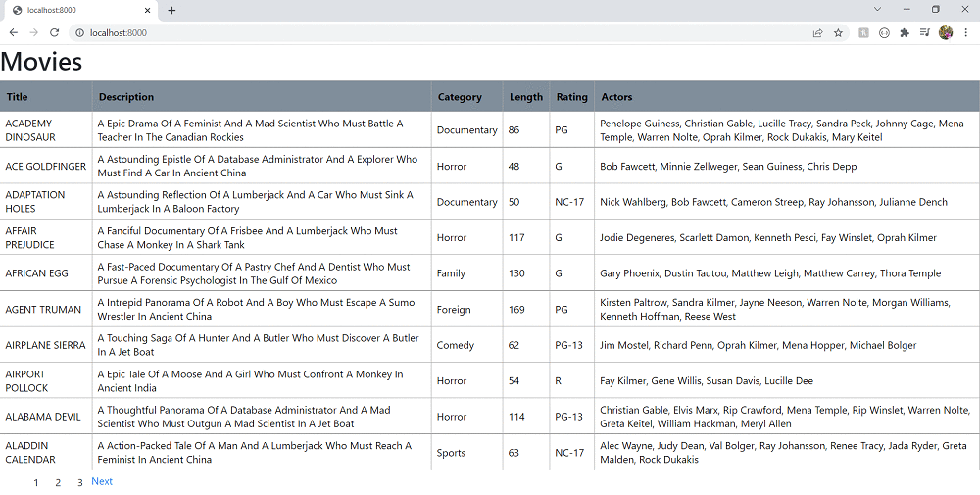Click the length value 169
Image resolution: width=980 pixels, height=495 pixels.
click(516, 310)
